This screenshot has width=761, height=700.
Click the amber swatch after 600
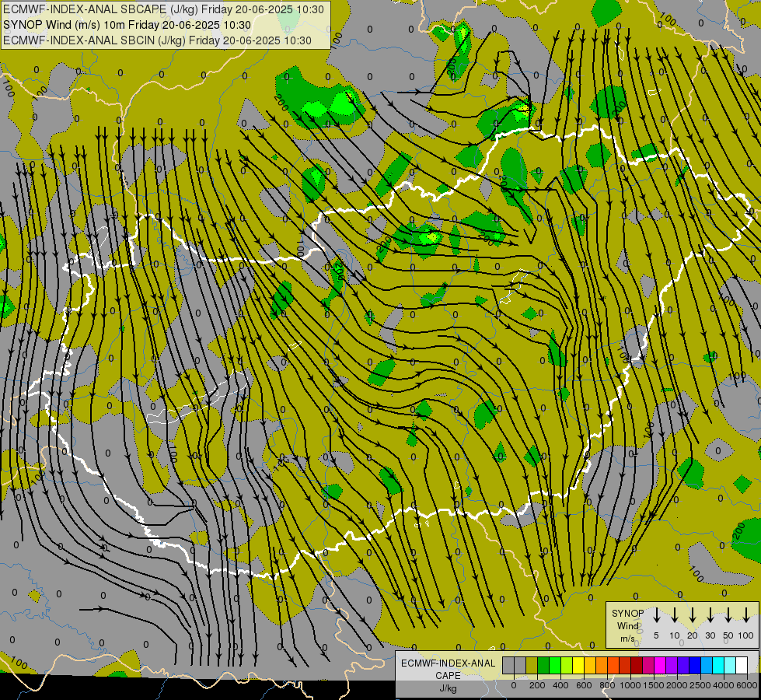point(590,665)
